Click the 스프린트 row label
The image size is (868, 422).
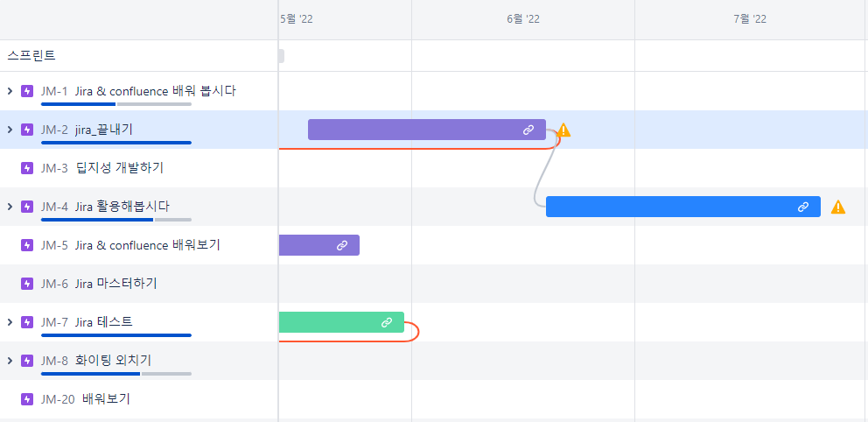(31, 55)
